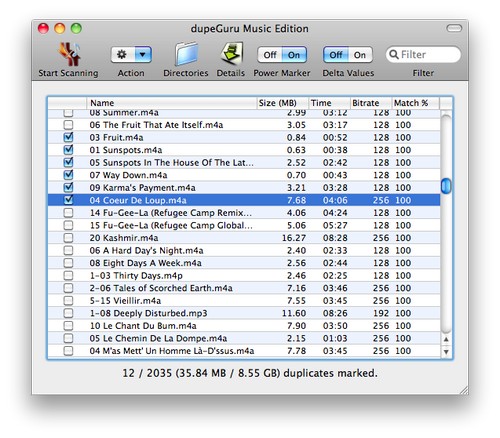Sort by the Time column header
The height and width of the screenshot is (438, 500).
click(x=329, y=103)
